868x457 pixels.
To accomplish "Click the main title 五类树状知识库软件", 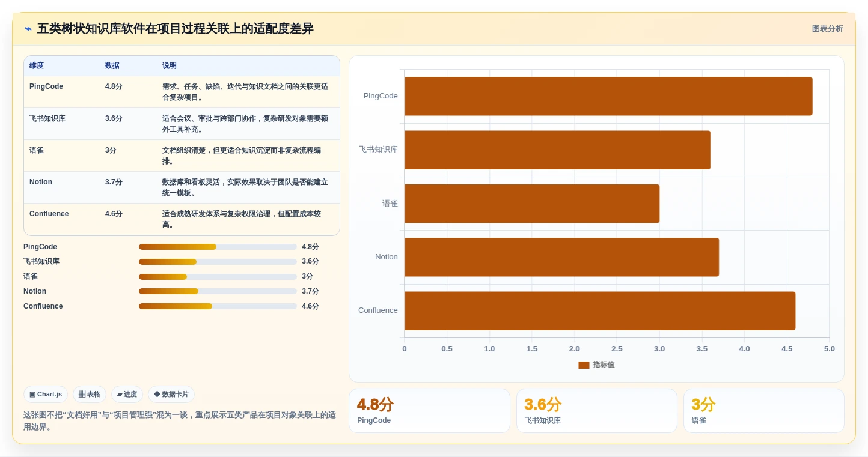I will point(176,29).
